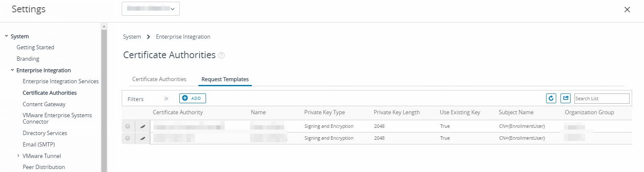The width and height of the screenshot is (644, 172).
Task: Click the System breadcrumb link
Action: pos(132,37)
